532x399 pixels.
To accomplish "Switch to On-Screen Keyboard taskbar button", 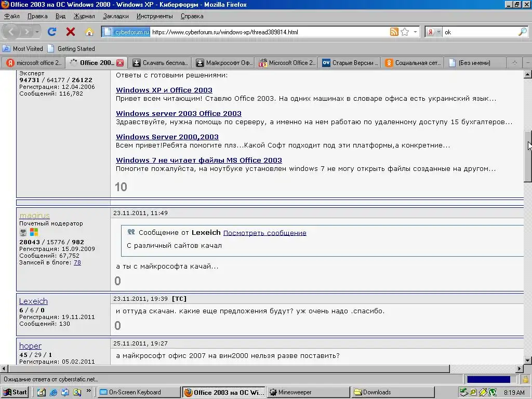I will [x=139, y=392].
